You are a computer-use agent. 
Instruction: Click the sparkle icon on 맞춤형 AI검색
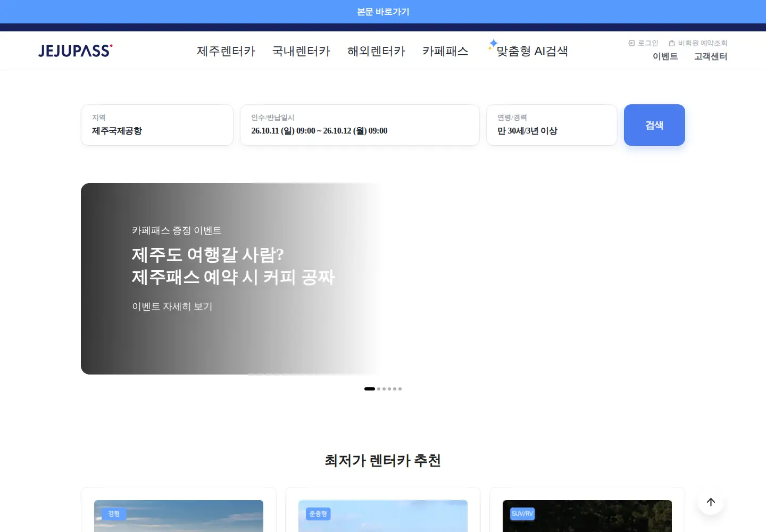493,44
